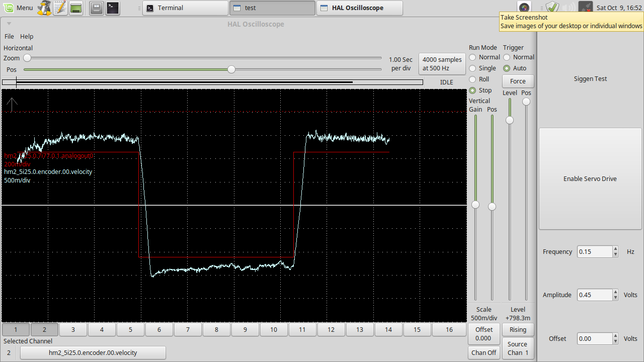Click the Offset 0.000 button
The width and height of the screenshot is (644, 362).
[x=484, y=334]
